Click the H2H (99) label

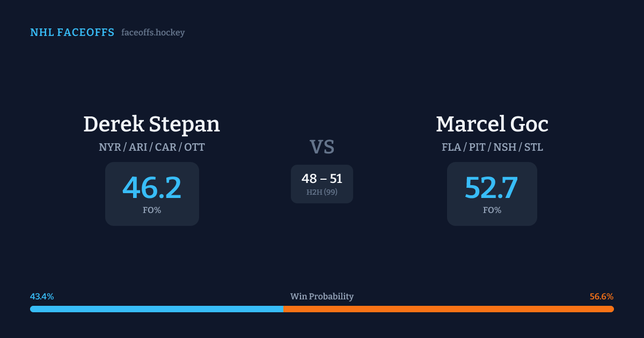pos(322,192)
